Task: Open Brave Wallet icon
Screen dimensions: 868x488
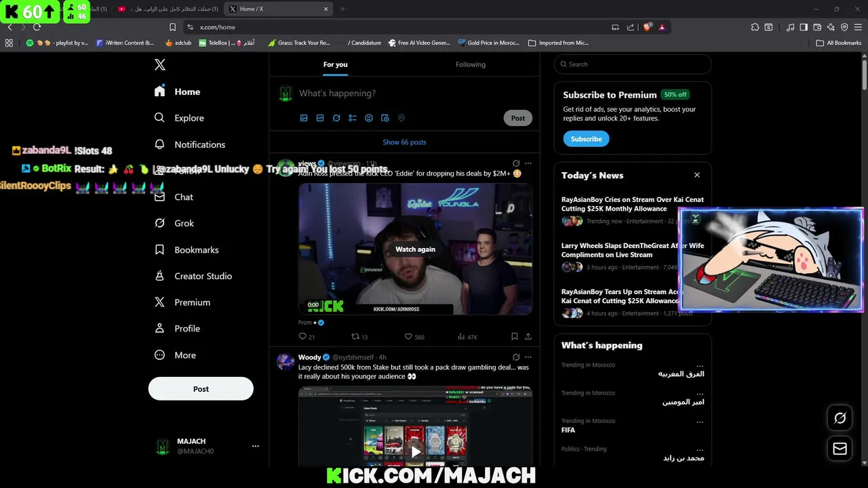Action: click(817, 27)
